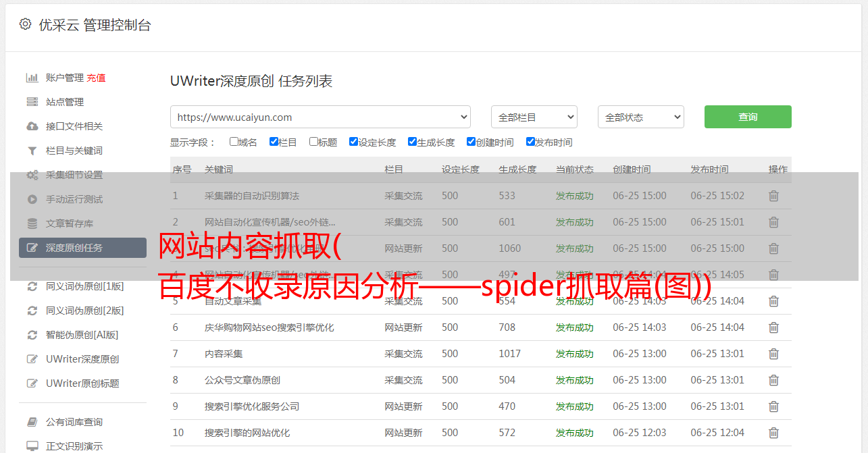This screenshot has width=868, height=453.
Task: Open UWriter原创标题 sidebar link
Action: [82, 383]
